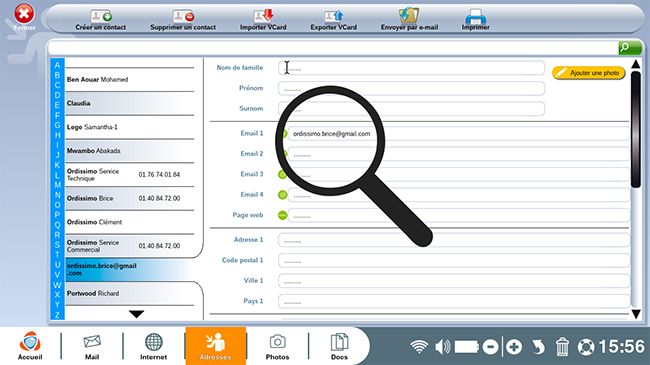Select contact ordissimo.brice@gmail.com
This screenshot has height=365, width=650.
130,270
